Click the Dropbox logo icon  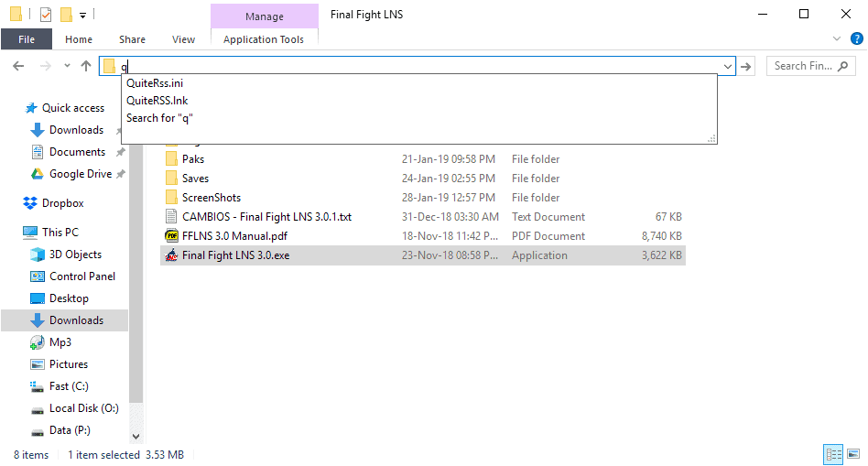[x=30, y=203]
